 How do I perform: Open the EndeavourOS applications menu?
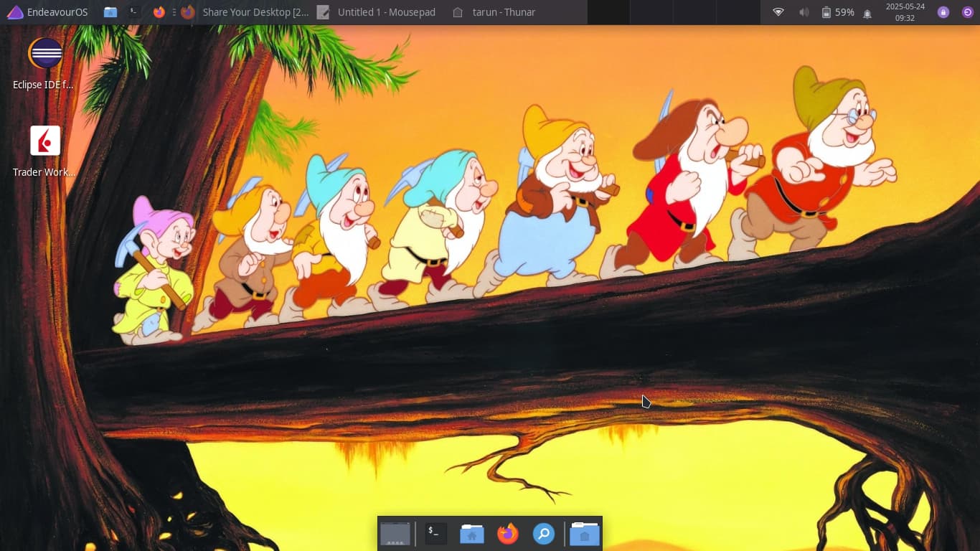coord(47,12)
